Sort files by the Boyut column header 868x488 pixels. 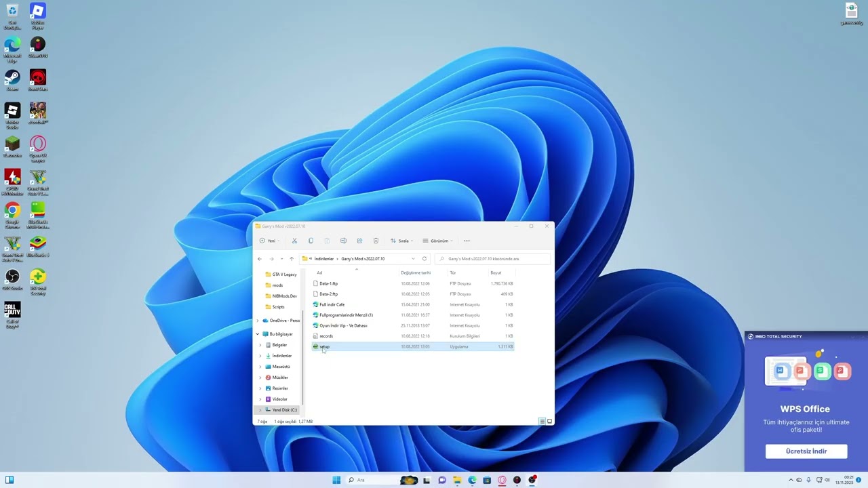click(x=496, y=272)
